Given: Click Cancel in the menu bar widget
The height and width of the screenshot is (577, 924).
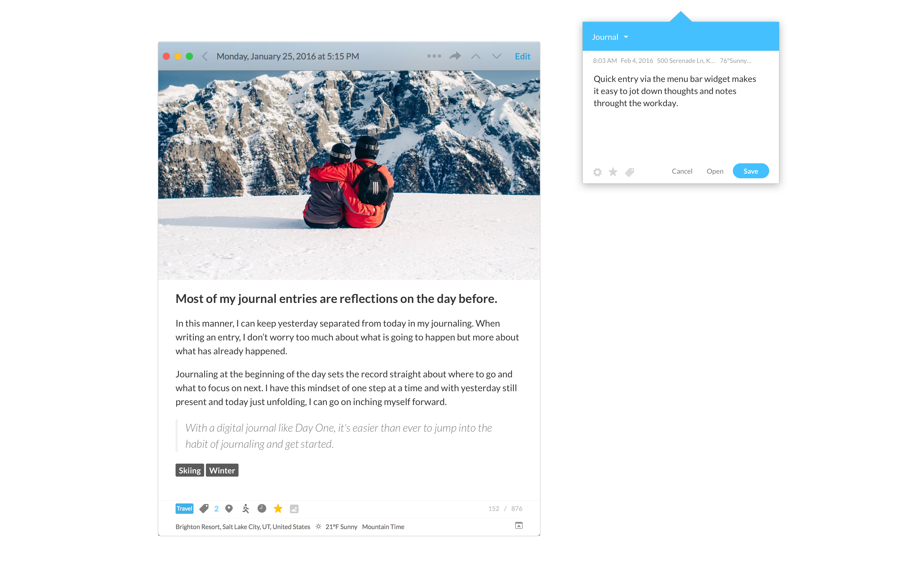Looking at the screenshot, I should [x=682, y=171].
